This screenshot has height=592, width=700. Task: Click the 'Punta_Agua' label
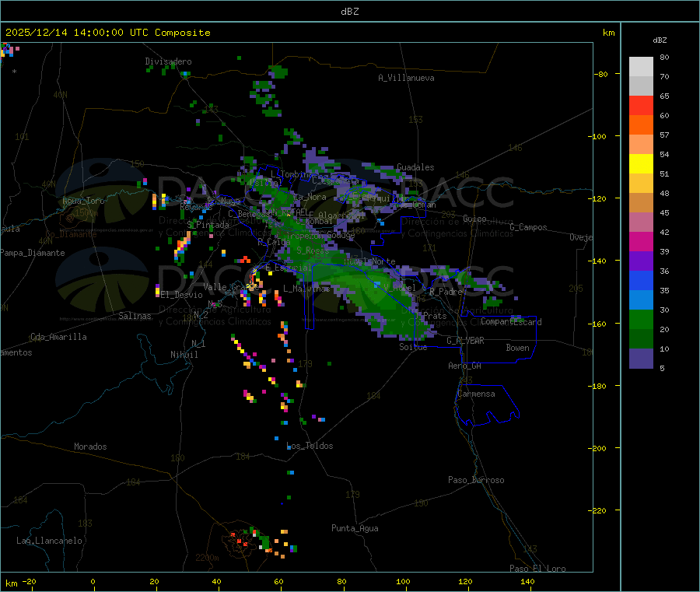tap(355, 528)
